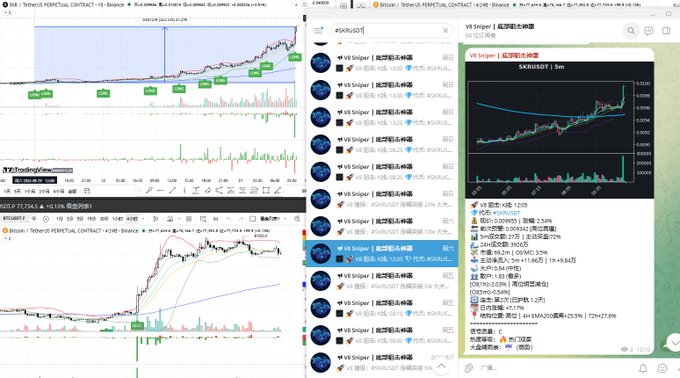Set SKR chart range to 5 days

click(17, 191)
